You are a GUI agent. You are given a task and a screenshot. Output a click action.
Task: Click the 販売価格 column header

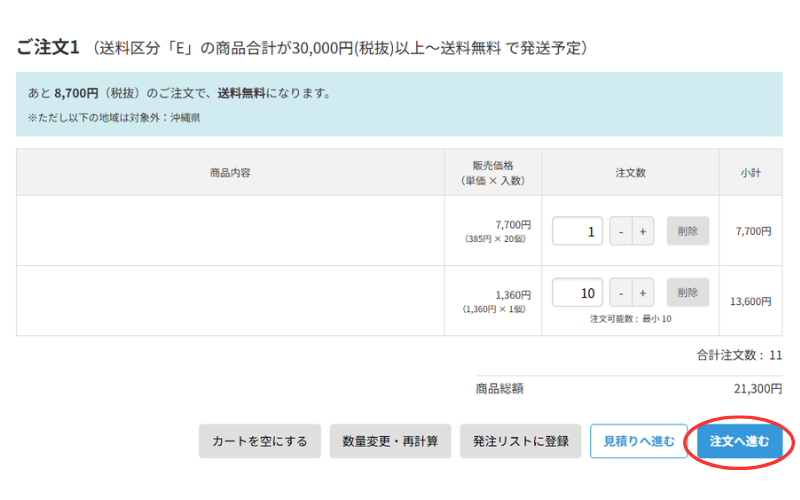coord(492,173)
